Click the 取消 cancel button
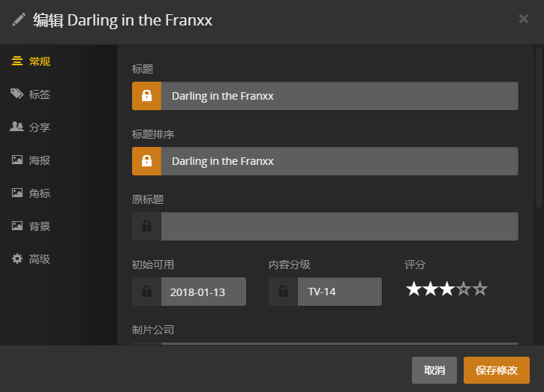The height and width of the screenshot is (392, 544). (x=434, y=370)
